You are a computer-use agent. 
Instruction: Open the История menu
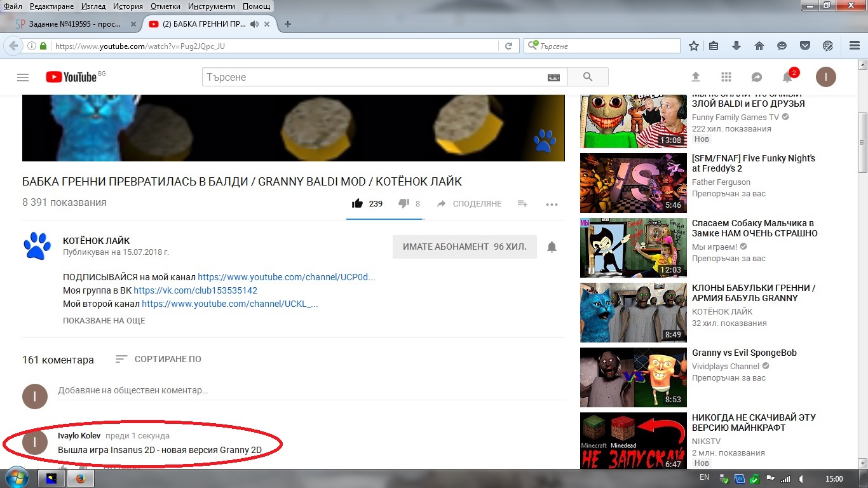[x=128, y=6]
